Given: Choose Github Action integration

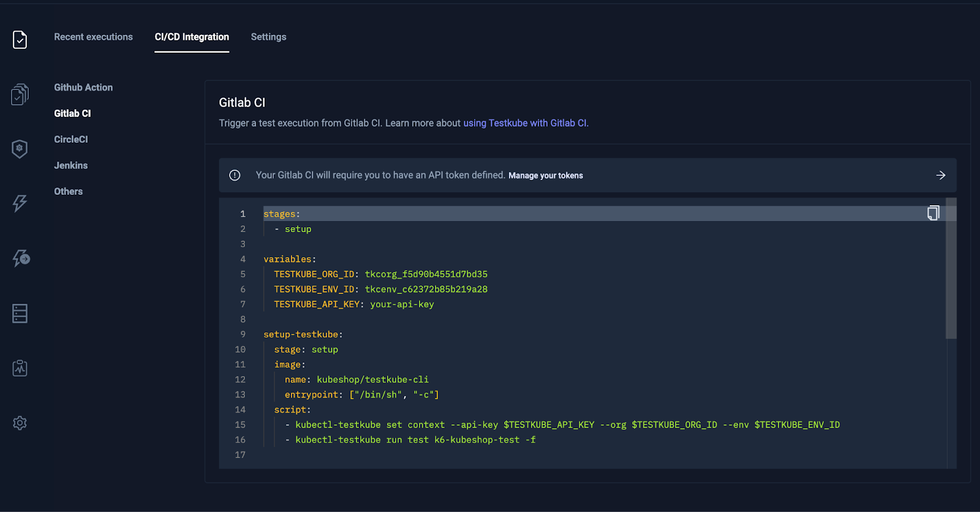Looking at the screenshot, I should pyautogui.click(x=83, y=88).
